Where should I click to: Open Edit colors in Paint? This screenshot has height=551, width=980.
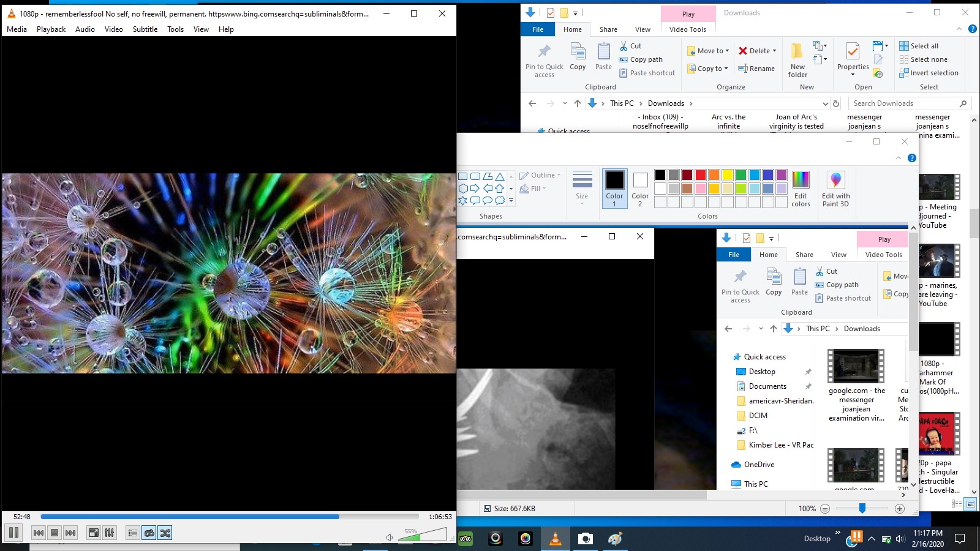(x=801, y=189)
